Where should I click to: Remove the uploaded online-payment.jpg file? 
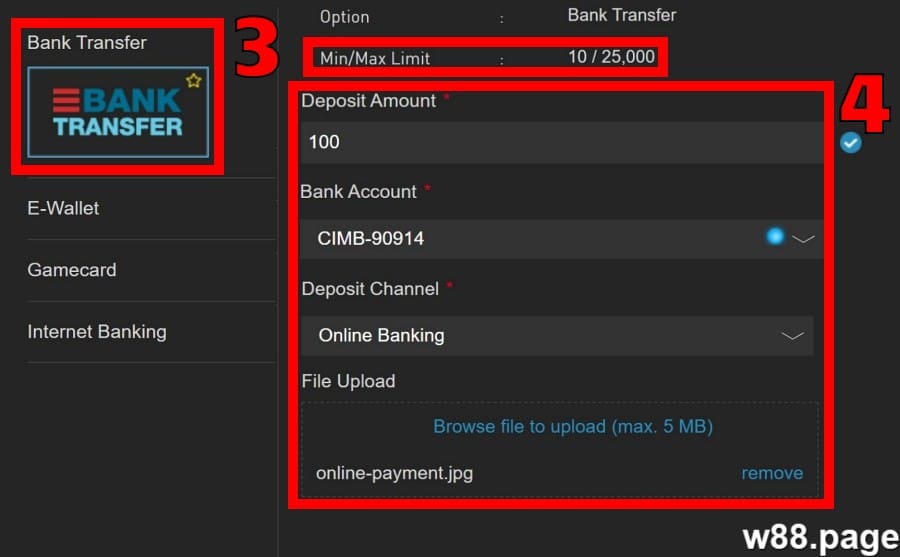coord(772,473)
